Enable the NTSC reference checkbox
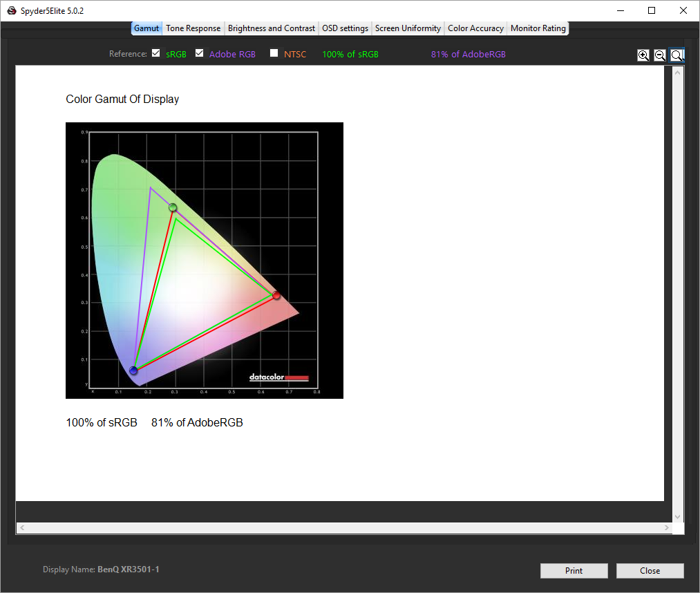This screenshot has width=700, height=593. (274, 53)
